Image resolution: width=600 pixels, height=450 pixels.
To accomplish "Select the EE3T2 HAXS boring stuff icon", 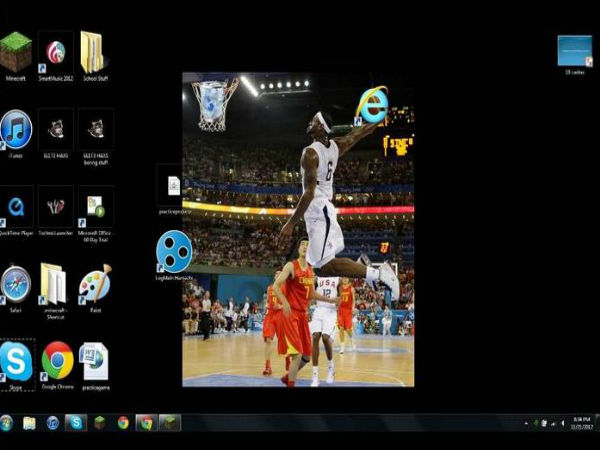I will tap(95, 129).
